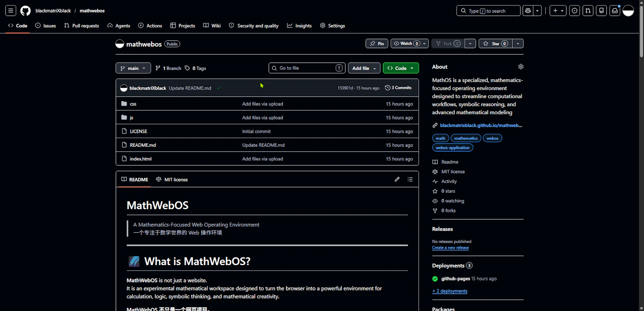
Task: Select the README tab in file viewer
Action: coord(135,180)
